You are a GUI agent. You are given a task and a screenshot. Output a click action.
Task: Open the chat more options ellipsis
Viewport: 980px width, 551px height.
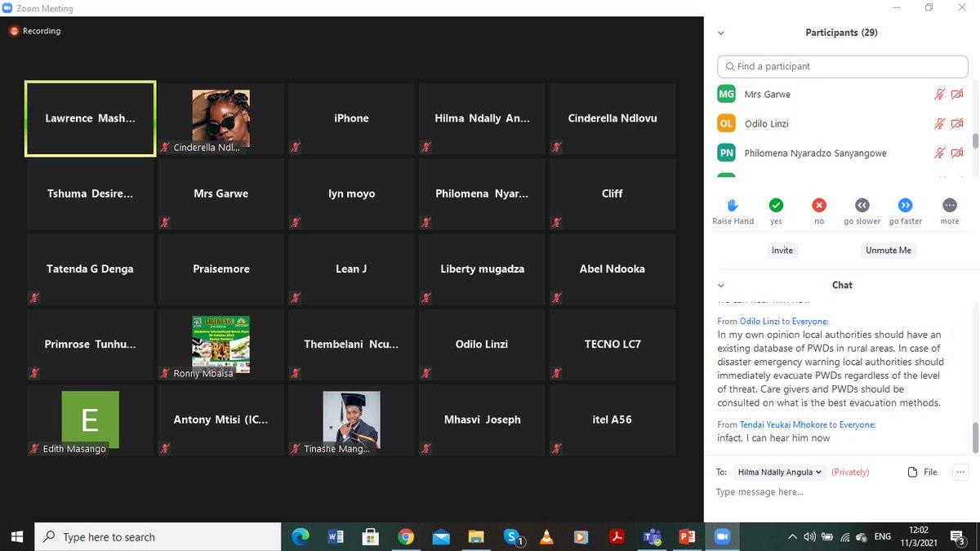point(960,472)
